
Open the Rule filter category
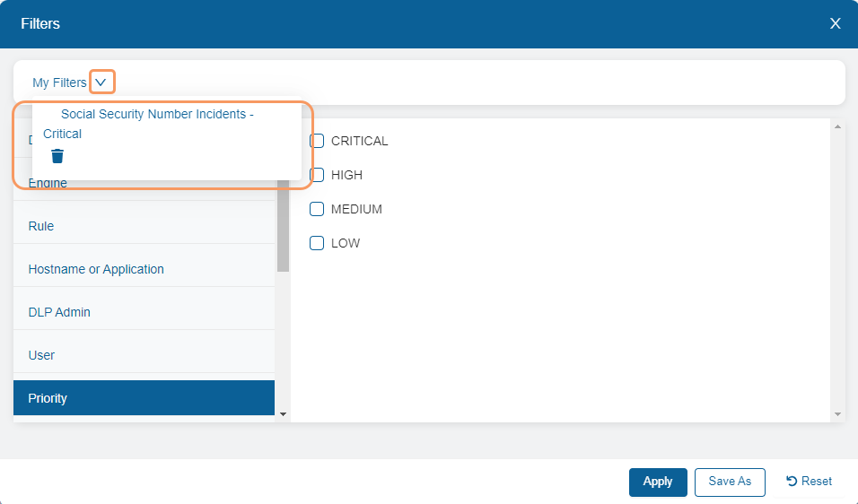pos(41,226)
